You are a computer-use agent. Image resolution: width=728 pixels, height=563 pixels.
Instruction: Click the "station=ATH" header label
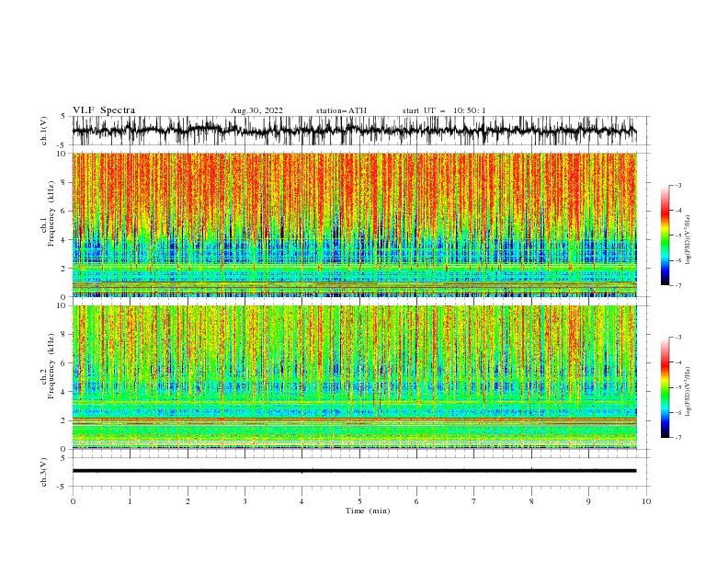tap(341, 110)
